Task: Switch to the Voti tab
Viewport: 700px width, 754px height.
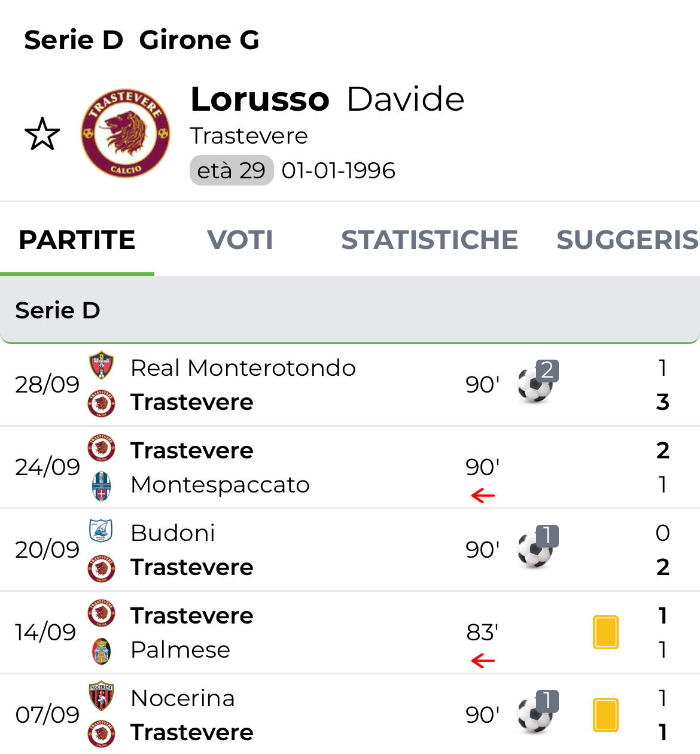Action: pos(240,240)
